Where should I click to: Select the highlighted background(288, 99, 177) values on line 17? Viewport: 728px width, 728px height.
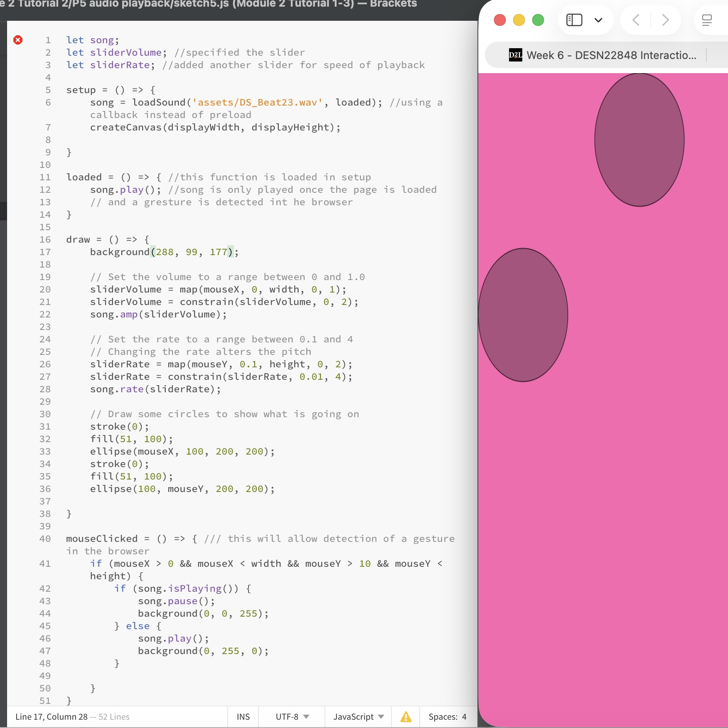click(x=191, y=252)
